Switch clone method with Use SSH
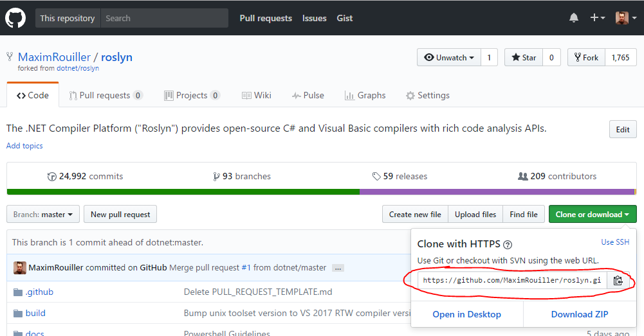Screen dimensions: 644x336 [x=615, y=242]
